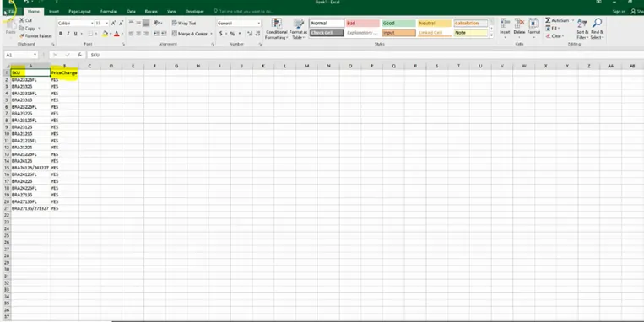Switch to the Developer tab
644x322 pixels.
click(195, 12)
